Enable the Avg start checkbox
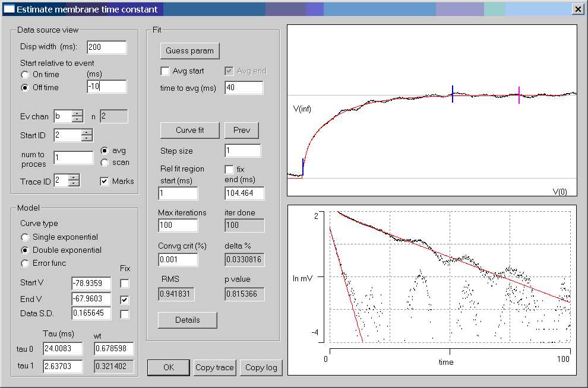This screenshot has width=588, height=388. tap(165, 71)
